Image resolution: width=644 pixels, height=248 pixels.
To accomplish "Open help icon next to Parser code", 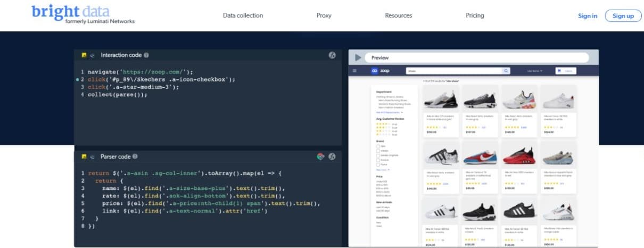I will coord(135,156).
